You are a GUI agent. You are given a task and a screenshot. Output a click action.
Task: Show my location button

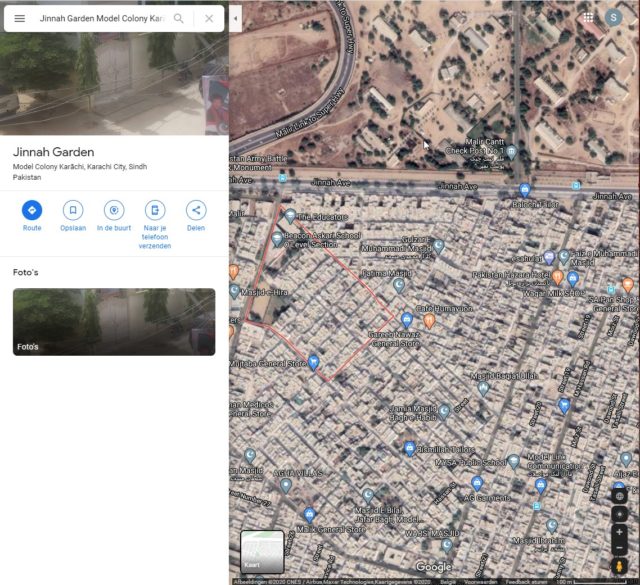click(x=619, y=514)
